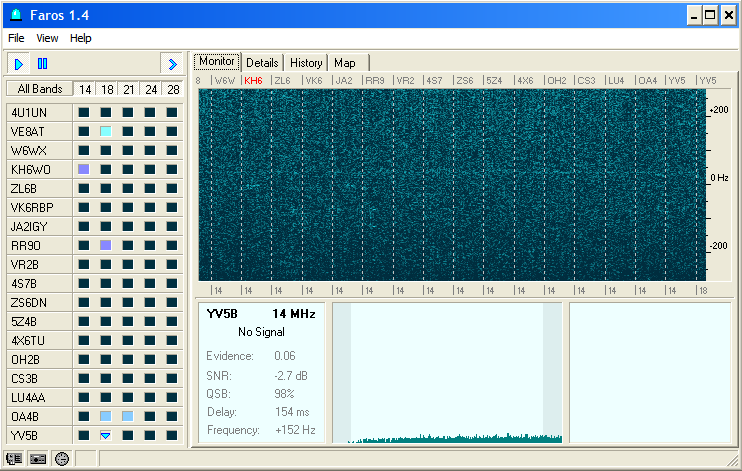This screenshot has height=471, width=742.
Task: Select the OH2B beacon row label
Action: point(40,360)
